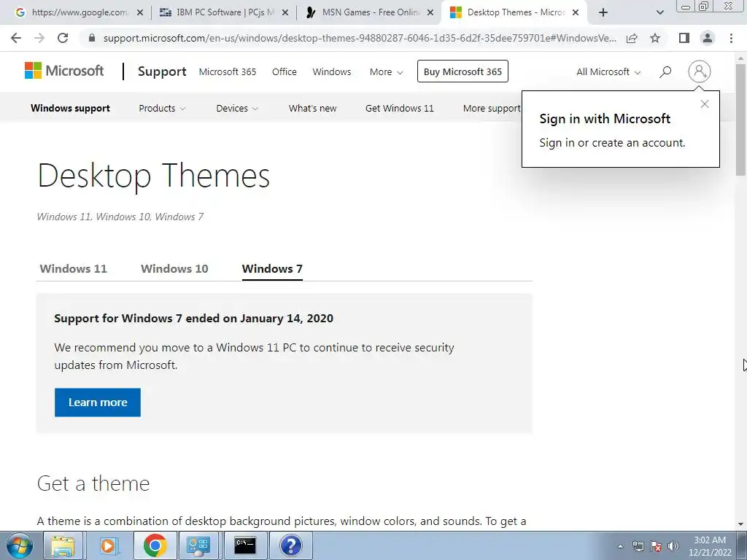Image resolution: width=747 pixels, height=560 pixels.
Task: Open the taskbar clock and date
Action: pos(710,546)
